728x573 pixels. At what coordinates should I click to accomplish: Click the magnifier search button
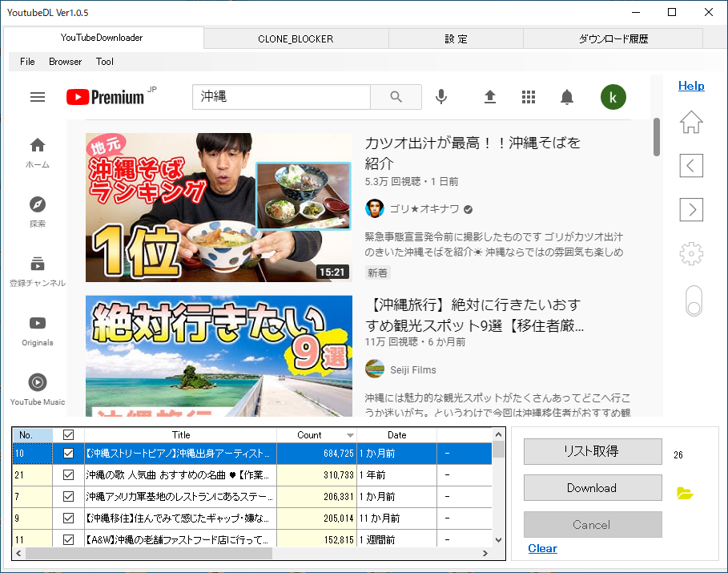(396, 97)
